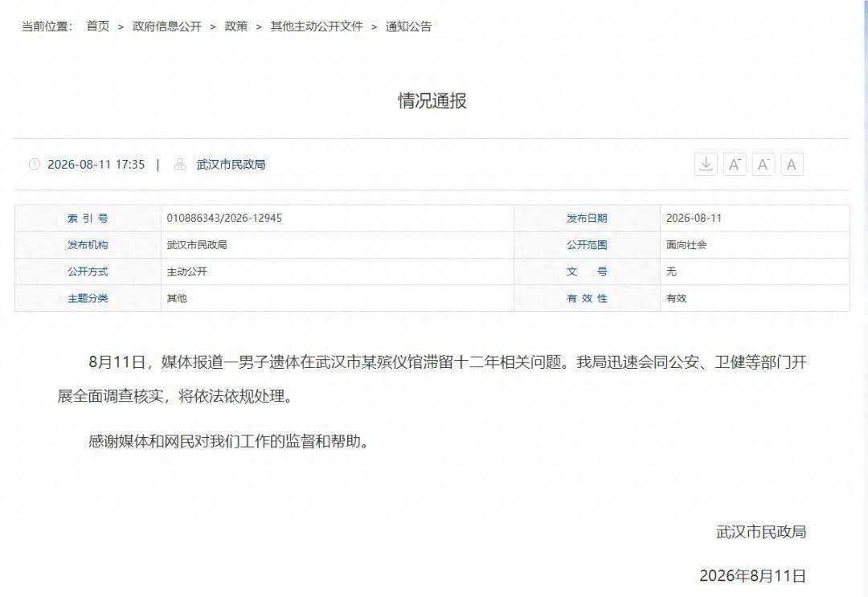Click the index number 010886343/2026-12945
This screenshot has width=868, height=597.
pos(224,218)
